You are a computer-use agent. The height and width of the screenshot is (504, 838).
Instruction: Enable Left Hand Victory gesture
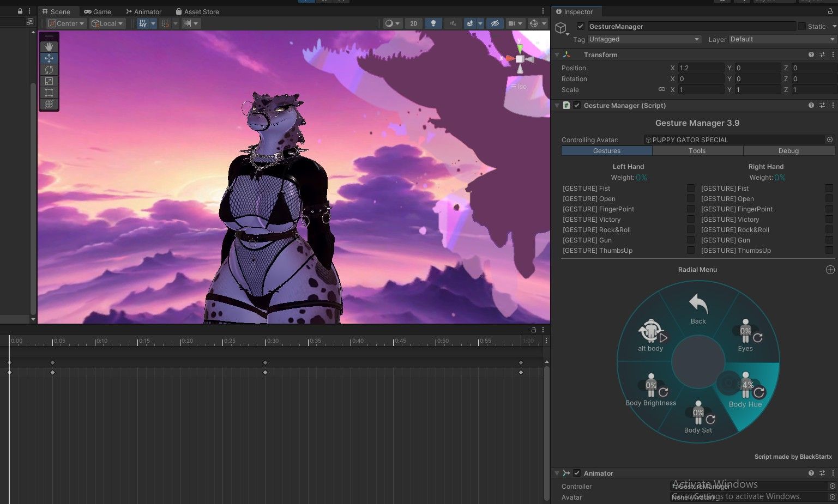point(691,220)
